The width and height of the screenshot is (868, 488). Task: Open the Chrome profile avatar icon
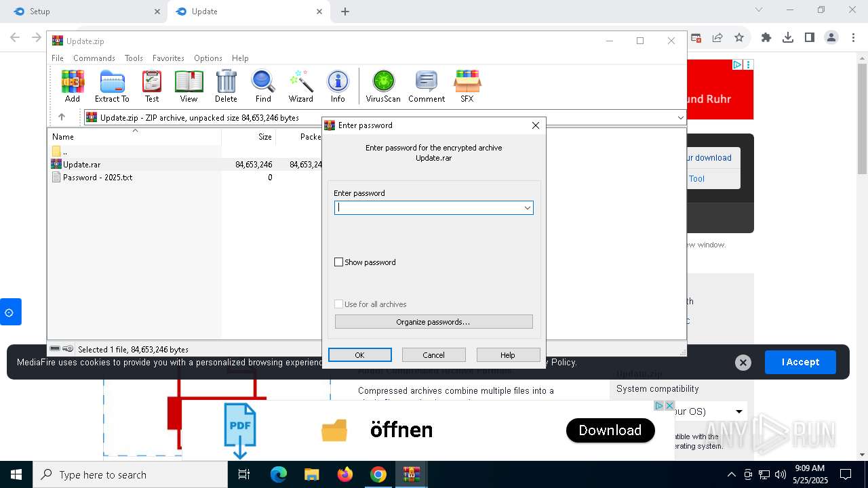click(831, 38)
